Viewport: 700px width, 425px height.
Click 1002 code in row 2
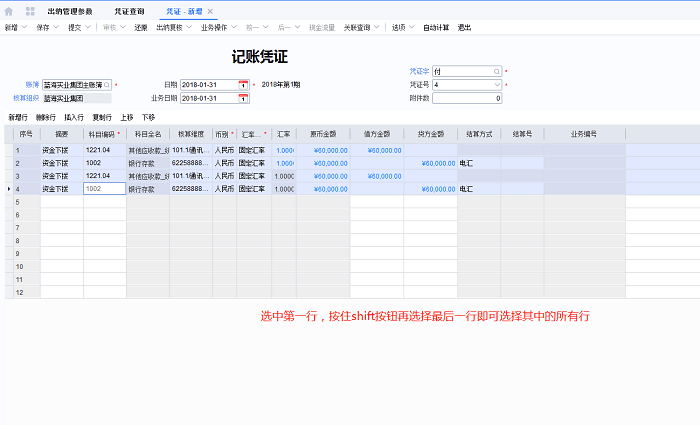click(x=93, y=163)
